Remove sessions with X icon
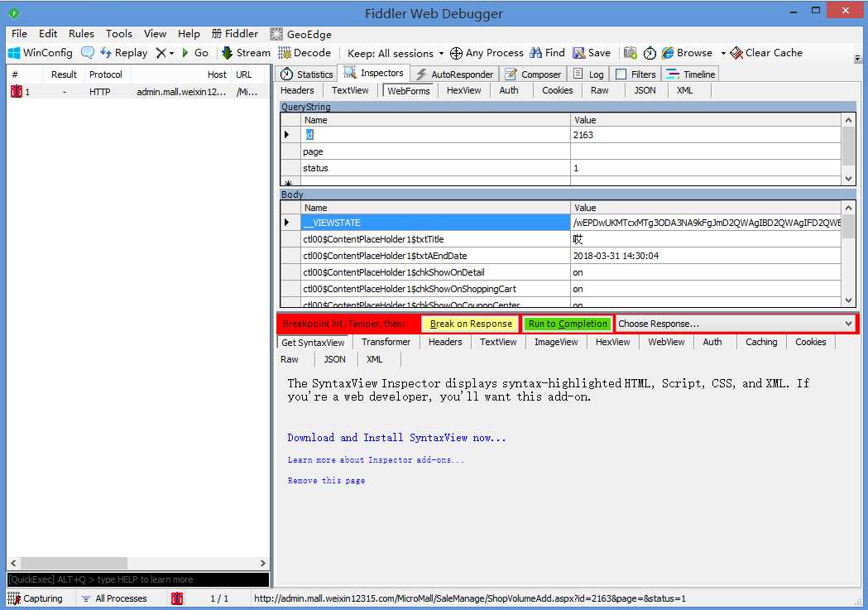 point(161,53)
